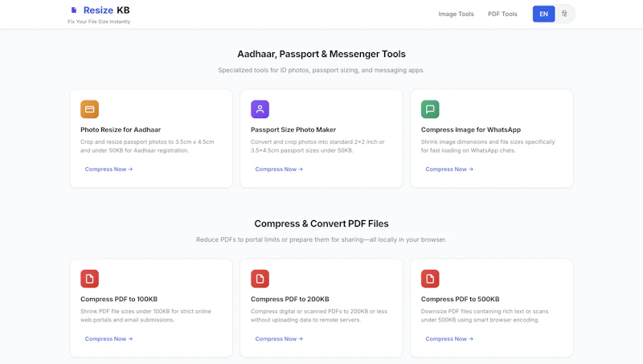Viewport: 643px width, 364px height.
Task: Click the 'Shrink image dimensions' description
Action: point(488,146)
